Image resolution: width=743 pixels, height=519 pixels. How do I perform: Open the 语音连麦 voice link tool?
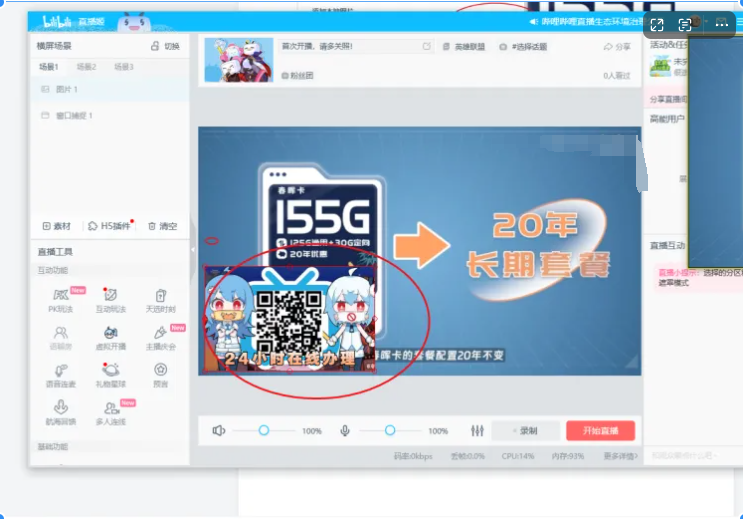[x=61, y=375]
